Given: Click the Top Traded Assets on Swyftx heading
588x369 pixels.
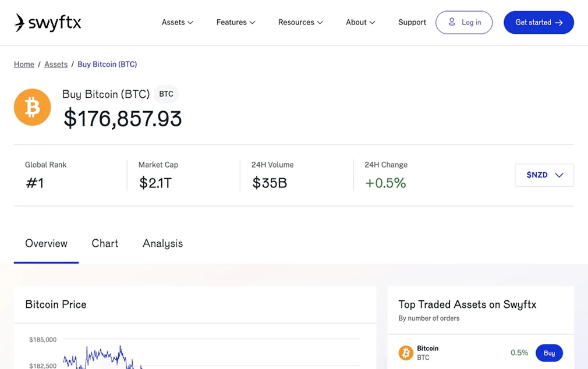Looking at the screenshot, I should click(467, 304).
